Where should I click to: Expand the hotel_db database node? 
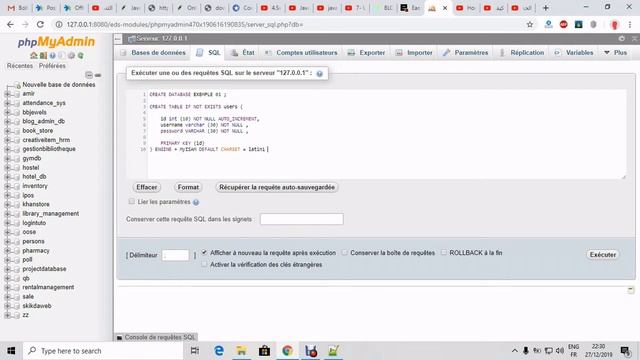(7, 177)
